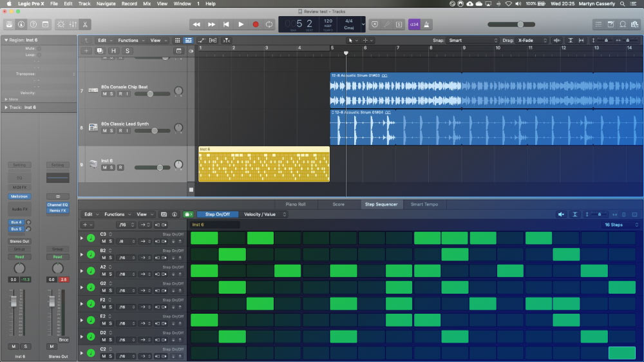The height and width of the screenshot is (362, 644).
Task: Open the Loop Browser icon
Action: [x=623, y=24]
